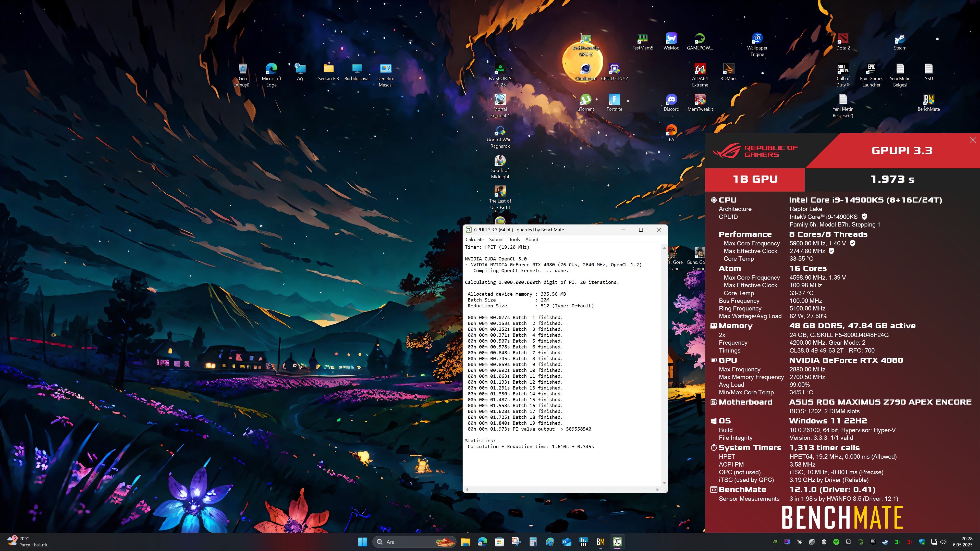Select the AIDA64 Extreme desktop icon

coord(700,75)
